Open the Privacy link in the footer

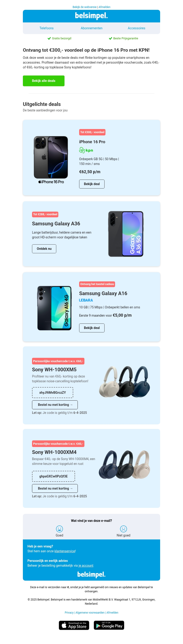tap(69, 612)
